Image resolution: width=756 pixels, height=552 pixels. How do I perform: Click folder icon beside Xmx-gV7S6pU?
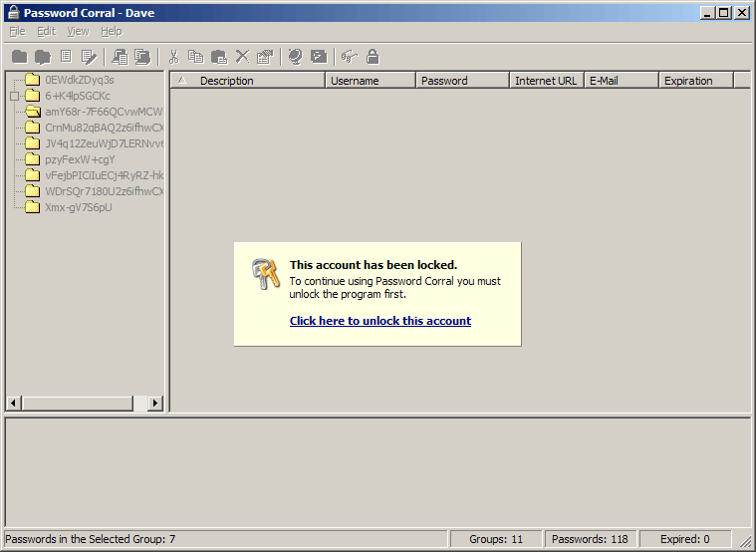pos(32,207)
